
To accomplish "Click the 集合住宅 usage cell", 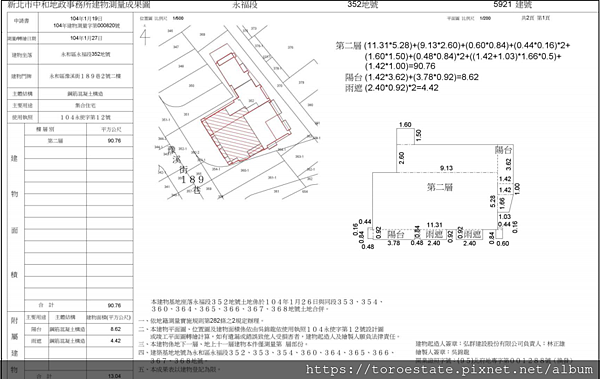I will pyautogui.click(x=85, y=105).
